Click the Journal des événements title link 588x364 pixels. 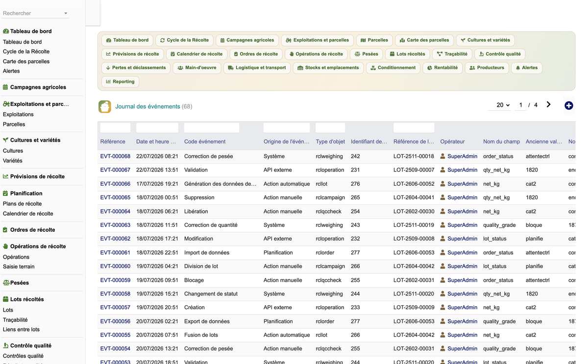point(147,106)
